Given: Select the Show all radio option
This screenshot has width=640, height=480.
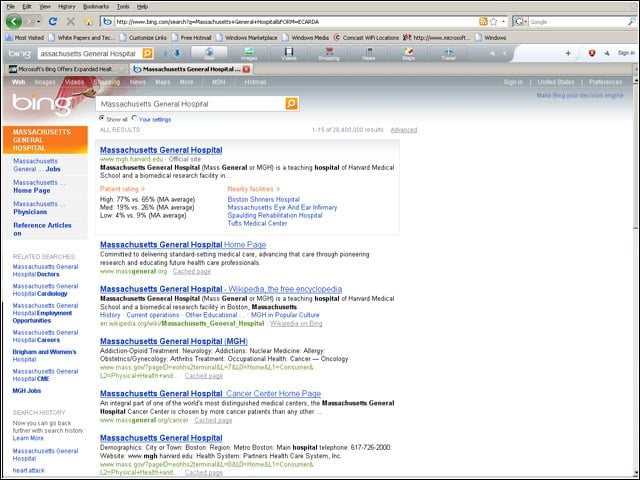Looking at the screenshot, I should [102, 118].
